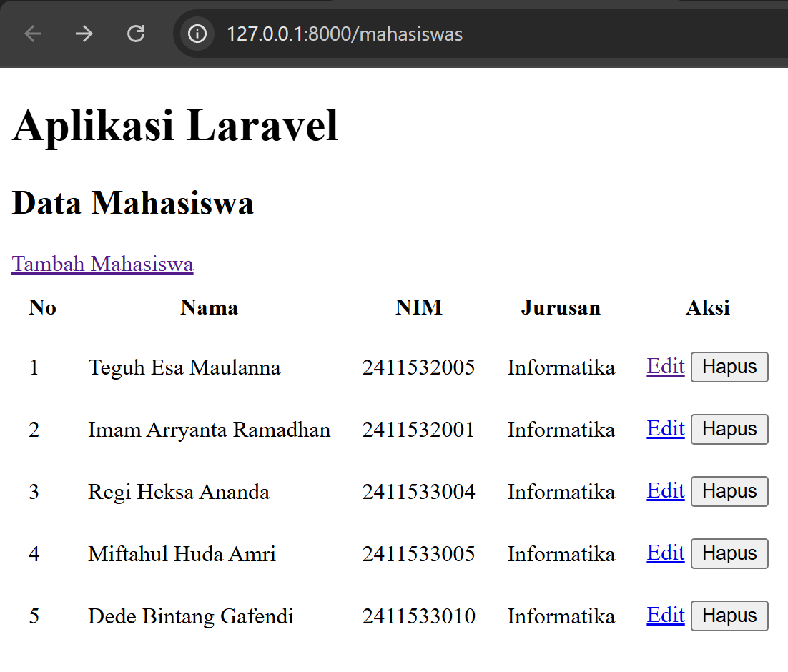Click Informatika in Imam Arryanta Ramadhan's row
The width and height of the screenshot is (788, 672).
561,430
